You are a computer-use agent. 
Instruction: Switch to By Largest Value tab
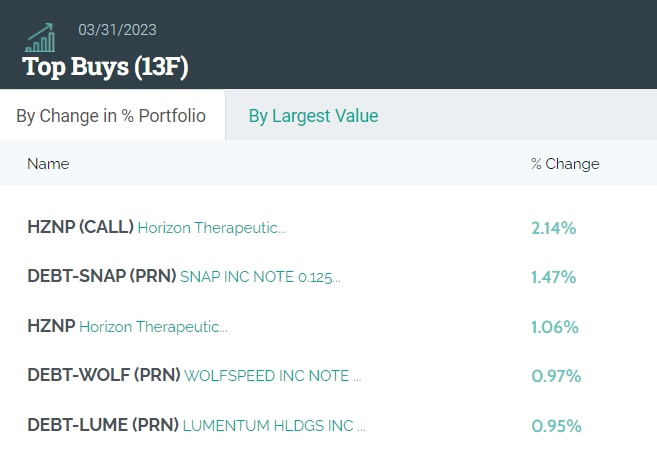click(x=313, y=116)
